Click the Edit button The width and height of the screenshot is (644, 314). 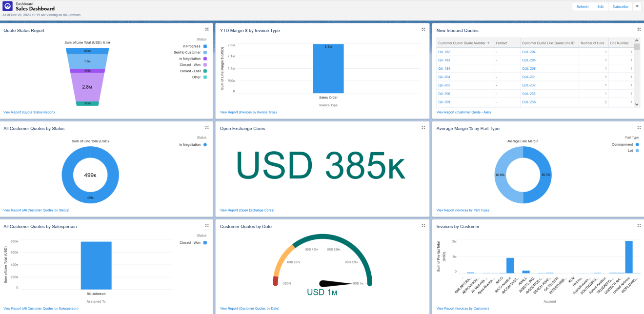coord(601,6)
